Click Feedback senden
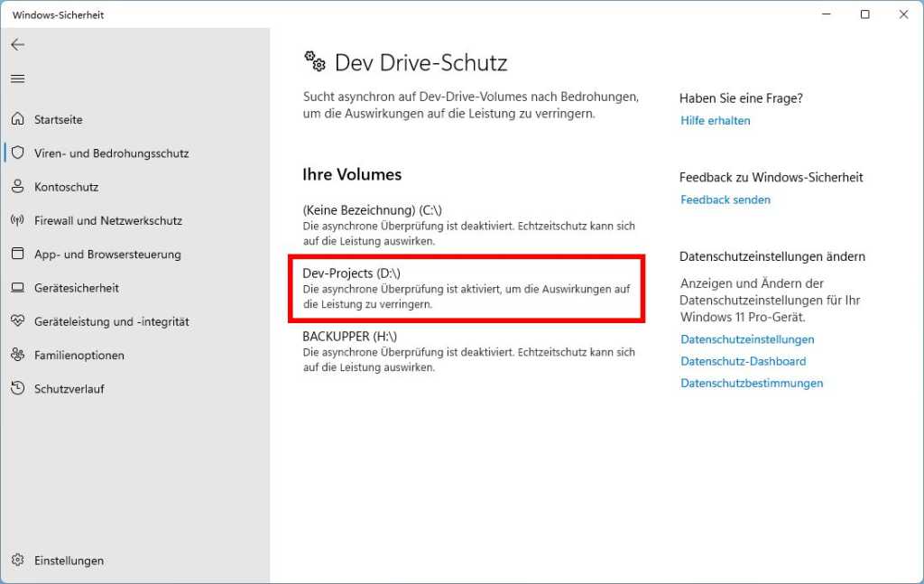Viewport: 924px width, 584px height. [x=725, y=199]
